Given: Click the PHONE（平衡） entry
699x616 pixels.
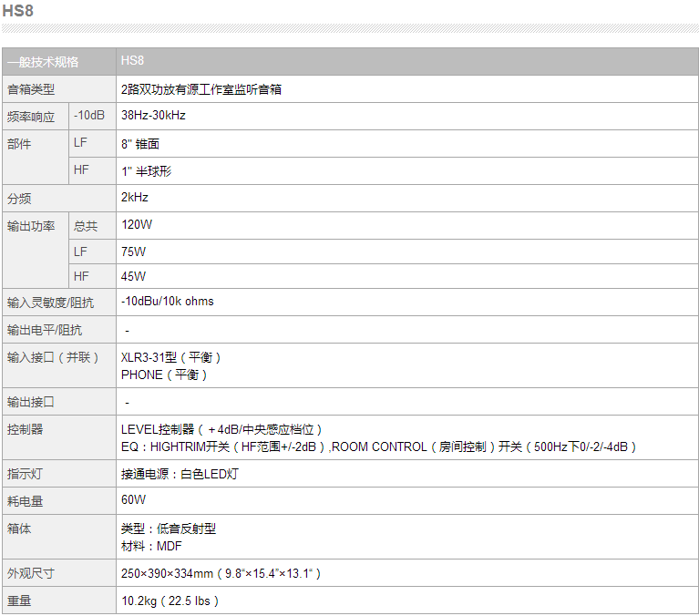Looking at the screenshot, I should point(164,375).
